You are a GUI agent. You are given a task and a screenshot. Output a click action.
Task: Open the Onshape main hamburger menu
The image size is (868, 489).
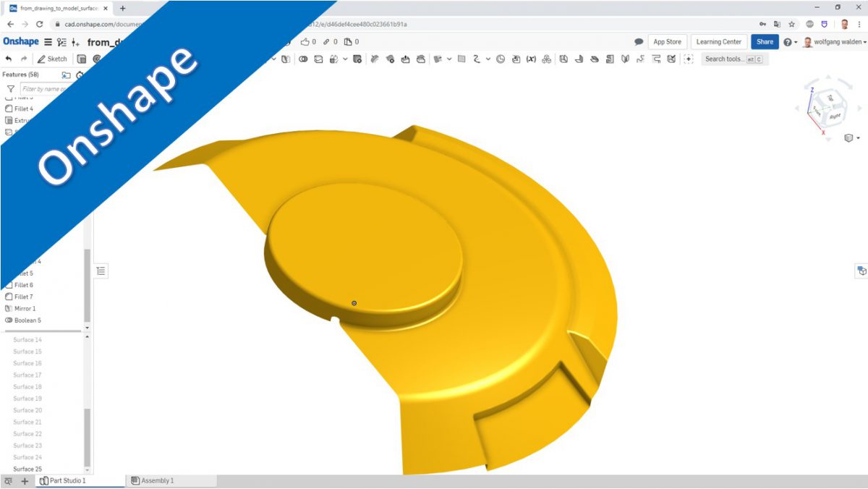coord(46,42)
